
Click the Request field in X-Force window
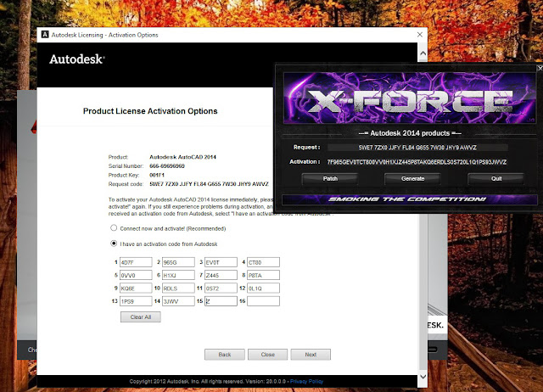point(417,147)
